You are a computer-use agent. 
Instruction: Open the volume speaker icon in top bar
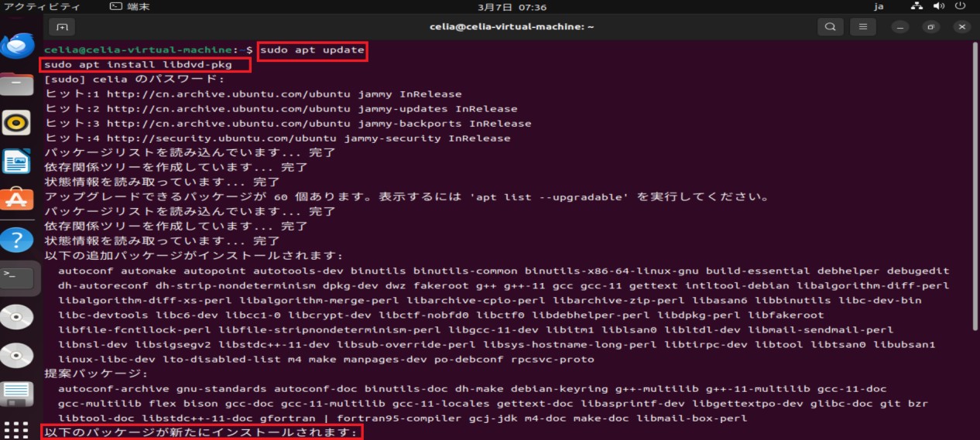click(939, 6)
